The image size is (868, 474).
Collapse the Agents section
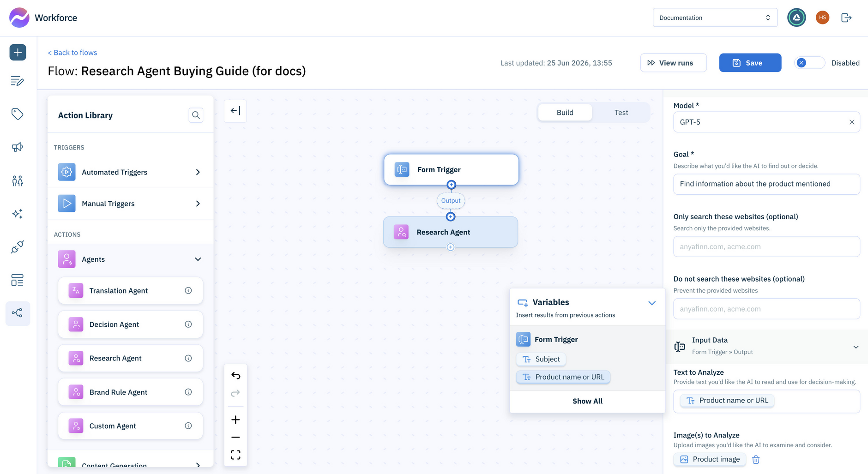(131, 259)
